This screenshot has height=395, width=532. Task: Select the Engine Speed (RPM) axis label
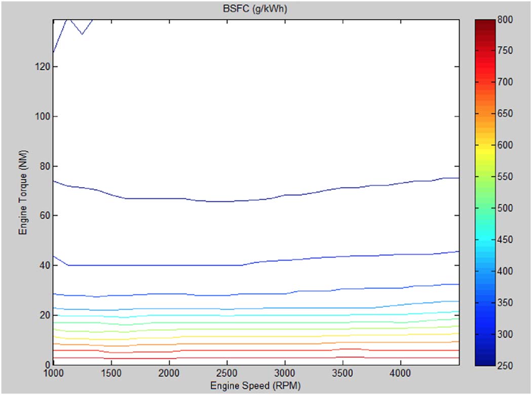[255, 386]
